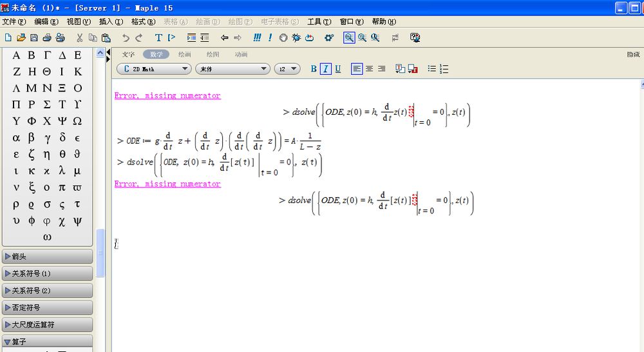
Task: Click topmost Error, missing numerator link
Action: 167,96
